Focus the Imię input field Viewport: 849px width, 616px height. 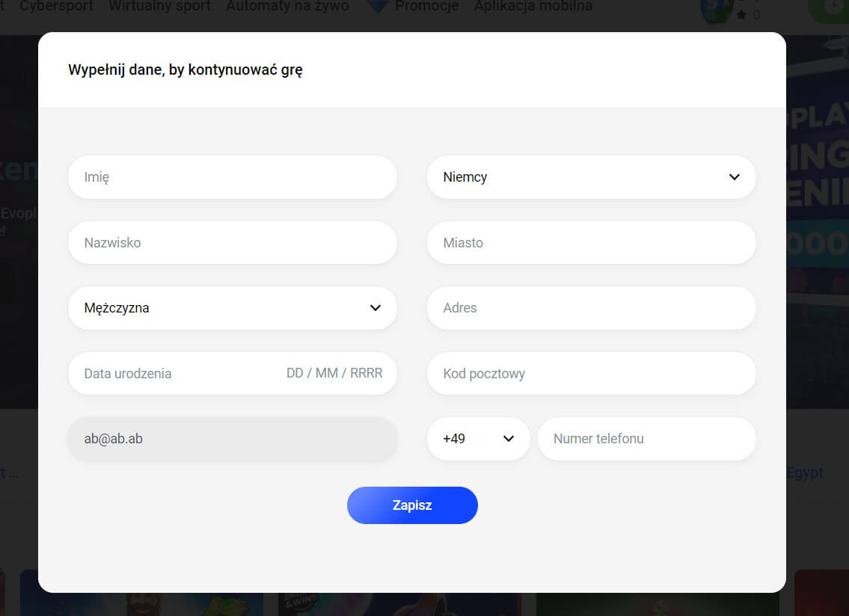click(x=232, y=177)
